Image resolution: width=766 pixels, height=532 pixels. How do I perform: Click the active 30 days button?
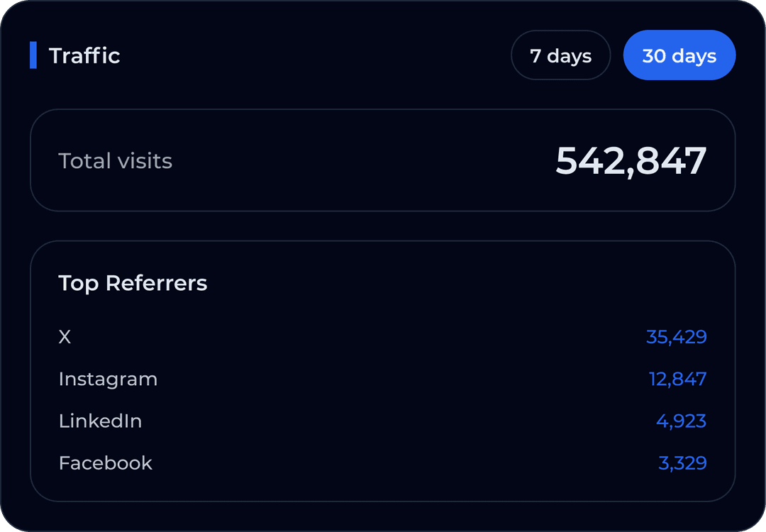pos(679,55)
